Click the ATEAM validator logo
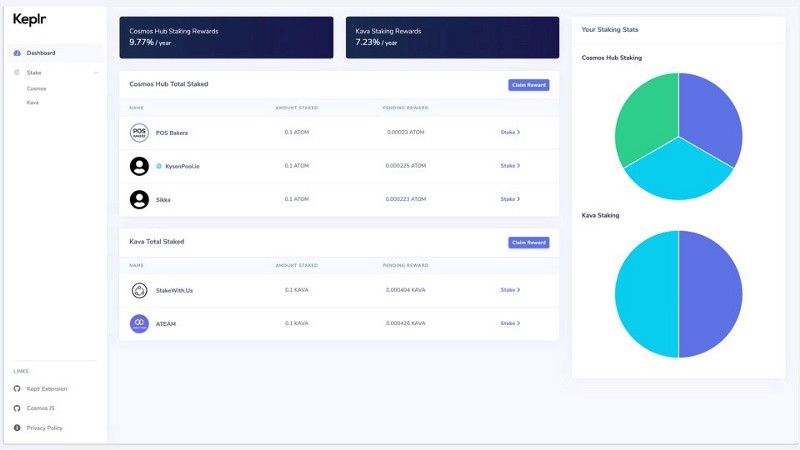 139,323
